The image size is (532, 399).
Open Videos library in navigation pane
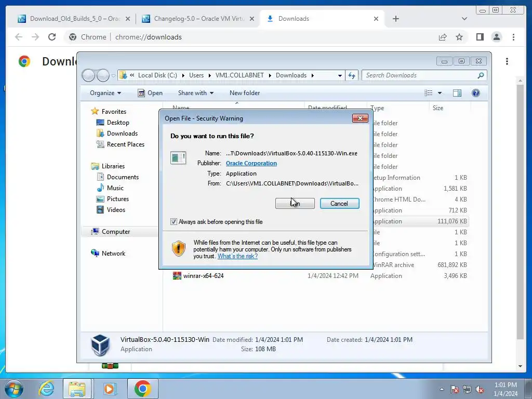pos(116,210)
